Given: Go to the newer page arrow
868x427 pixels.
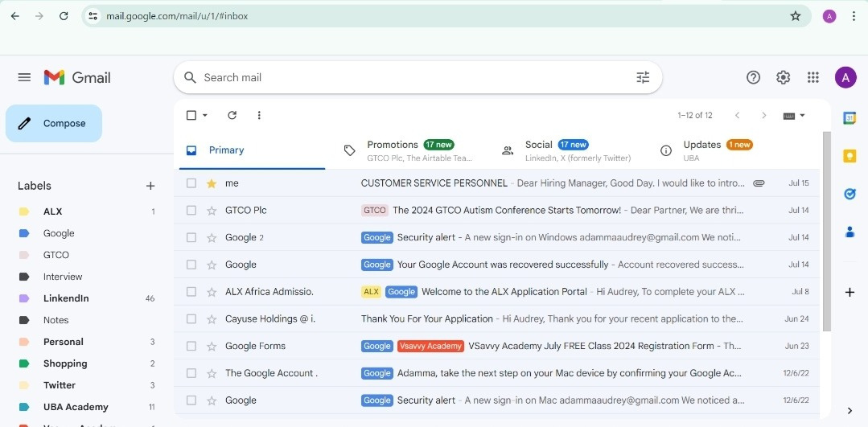Looking at the screenshot, I should [737, 115].
